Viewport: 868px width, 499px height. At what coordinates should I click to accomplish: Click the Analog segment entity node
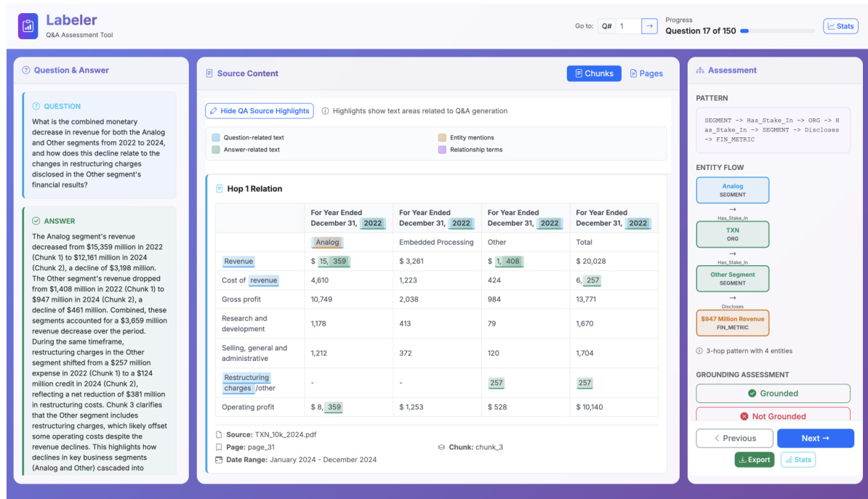click(x=732, y=190)
